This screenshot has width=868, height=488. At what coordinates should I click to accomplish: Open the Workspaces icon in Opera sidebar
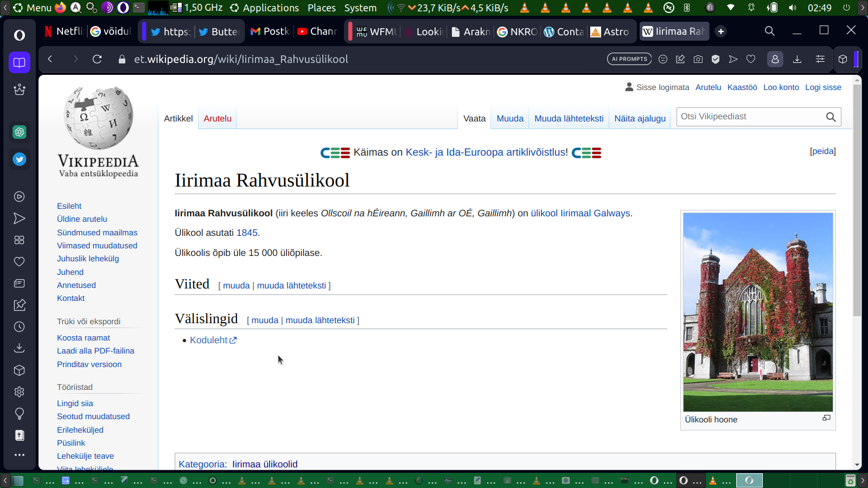[20, 62]
